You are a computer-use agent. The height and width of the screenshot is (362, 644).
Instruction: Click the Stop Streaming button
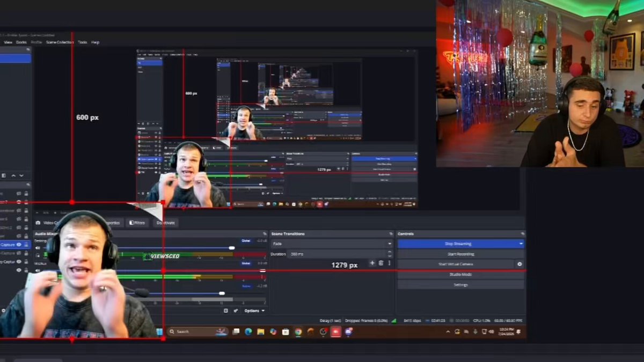tap(457, 243)
